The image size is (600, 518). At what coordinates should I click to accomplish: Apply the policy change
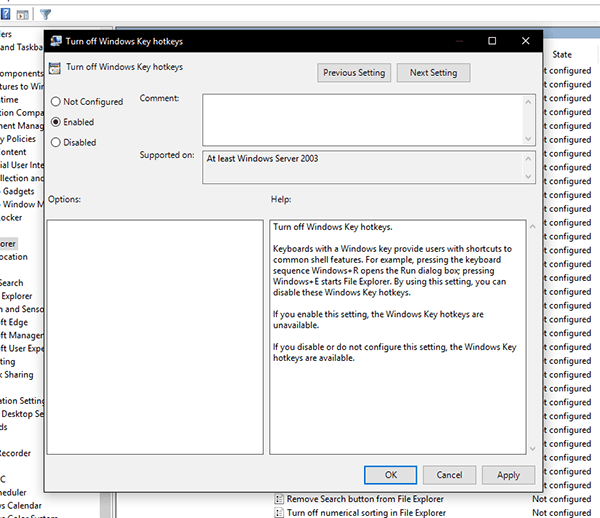click(508, 475)
